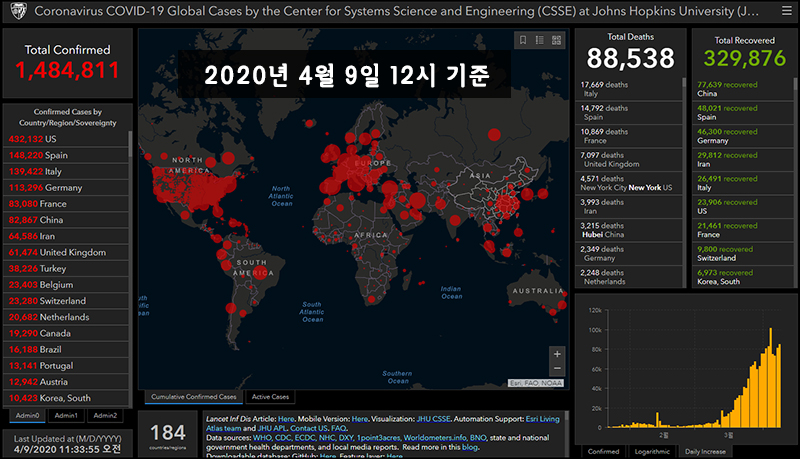The image size is (800, 459).
Task: Switch to Cumulative Confirmed Cases tab
Action: pos(193,397)
